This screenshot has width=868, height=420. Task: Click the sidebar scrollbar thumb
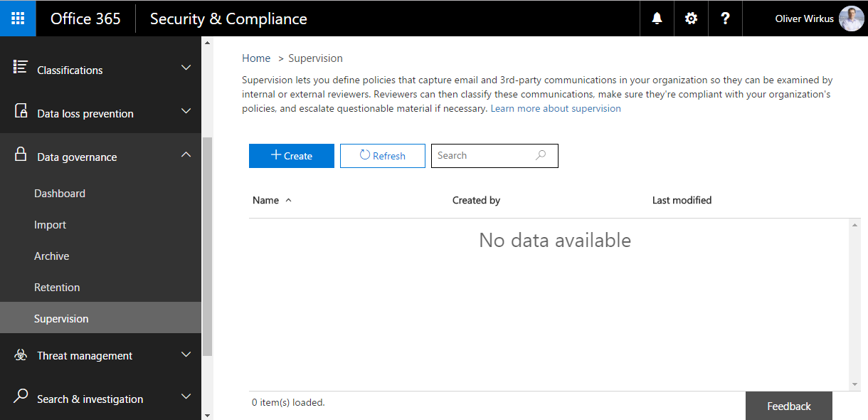coord(207,246)
